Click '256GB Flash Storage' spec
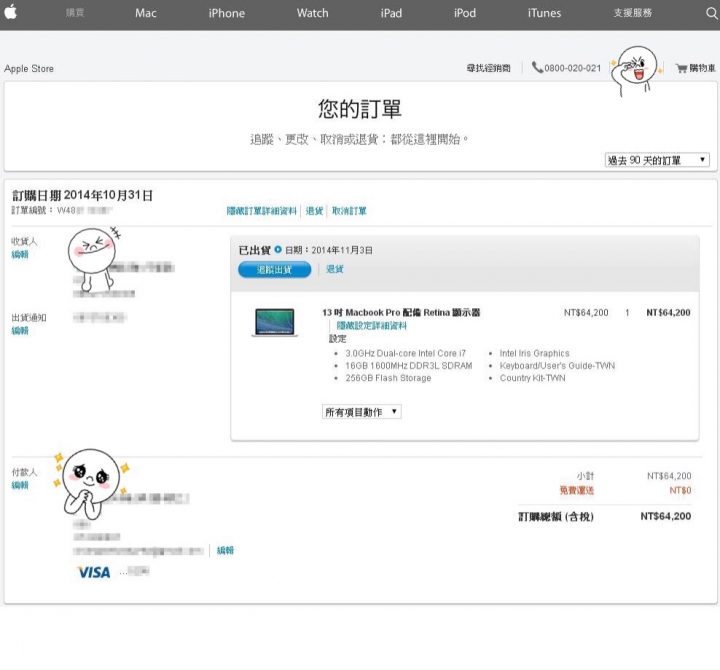Viewport: 720px width, 670px height. coord(388,378)
